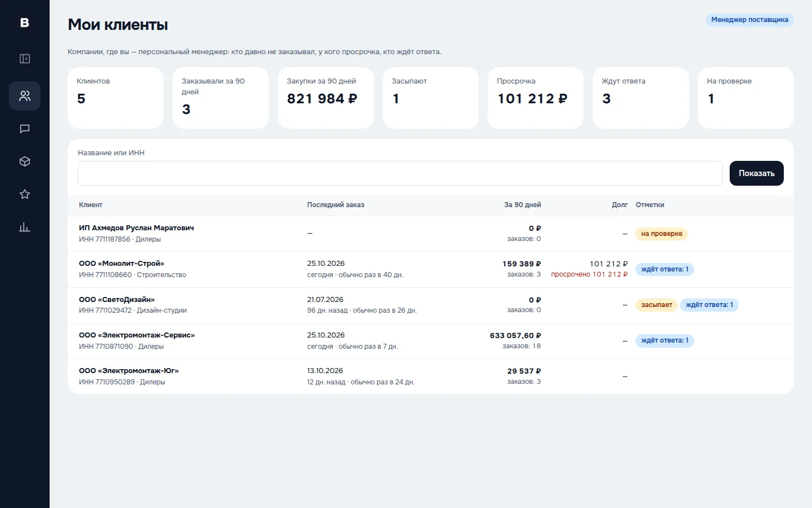Viewport: 812px width, 508px height.
Task: Click the «Менеджер поставщика» badge
Action: click(x=749, y=20)
